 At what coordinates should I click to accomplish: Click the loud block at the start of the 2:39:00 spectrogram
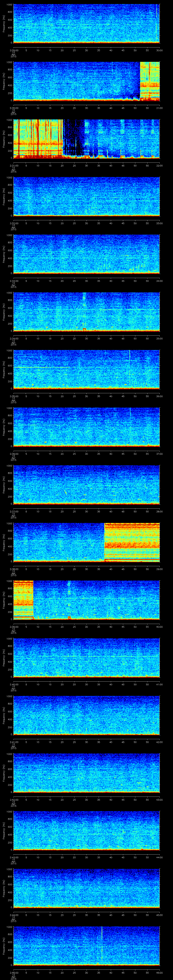coord(24,600)
